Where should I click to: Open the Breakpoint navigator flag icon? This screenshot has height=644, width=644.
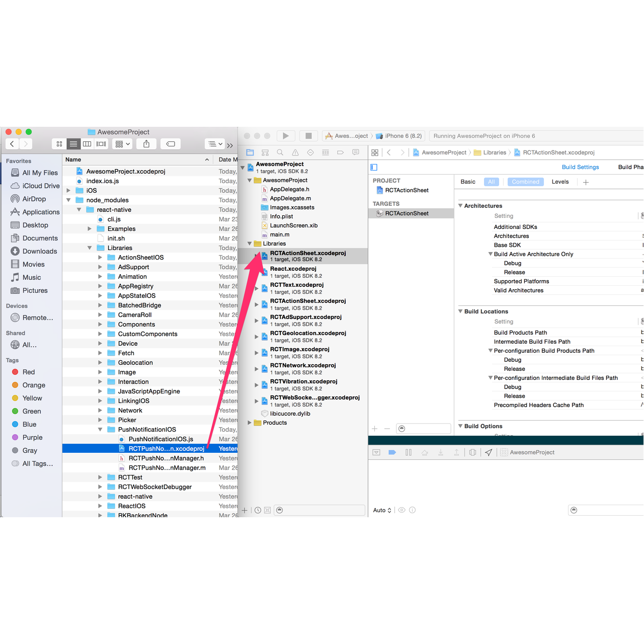(x=341, y=152)
